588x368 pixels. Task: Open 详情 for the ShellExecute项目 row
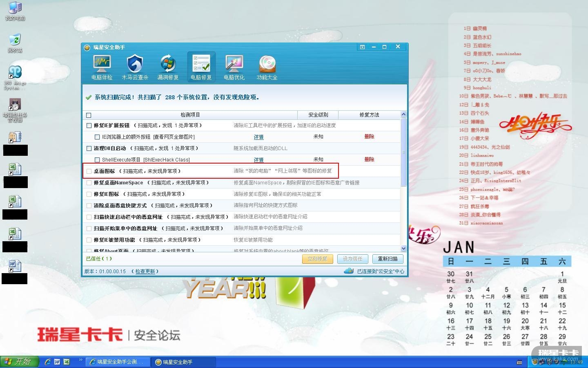(x=258, y=160)
